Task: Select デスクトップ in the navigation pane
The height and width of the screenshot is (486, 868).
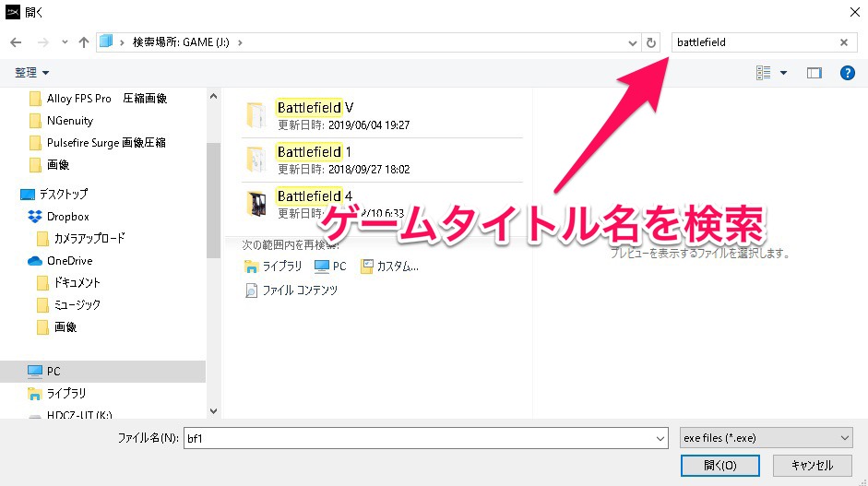Action: [63, 195]
